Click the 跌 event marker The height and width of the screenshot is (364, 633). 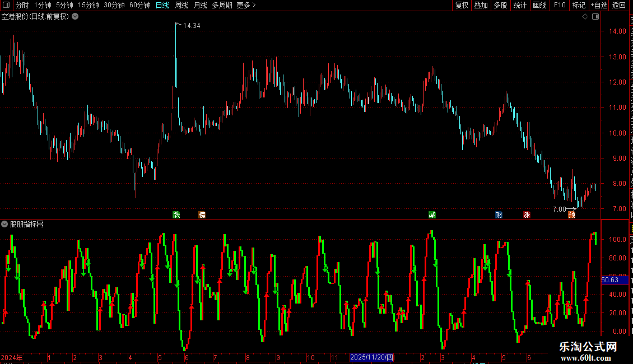pyautogui.click(x=176, y=214)
